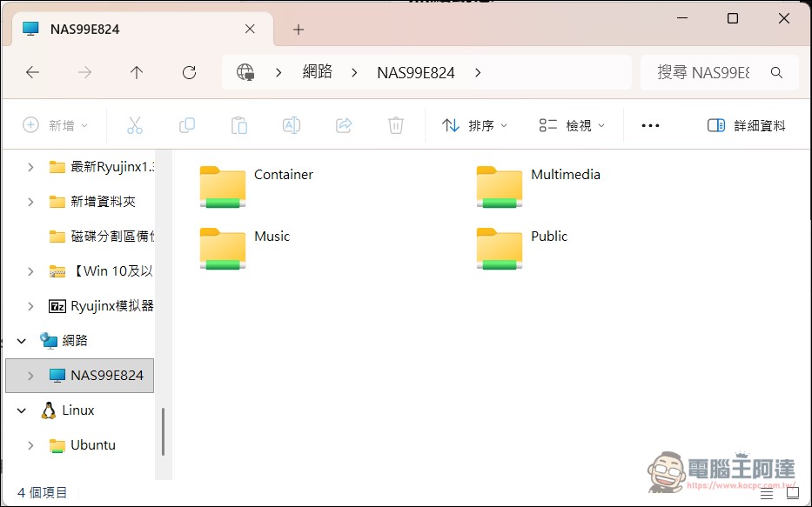Select 新增資料夾 folder in sidebar
812x507 pixels.
pos(92,201)
